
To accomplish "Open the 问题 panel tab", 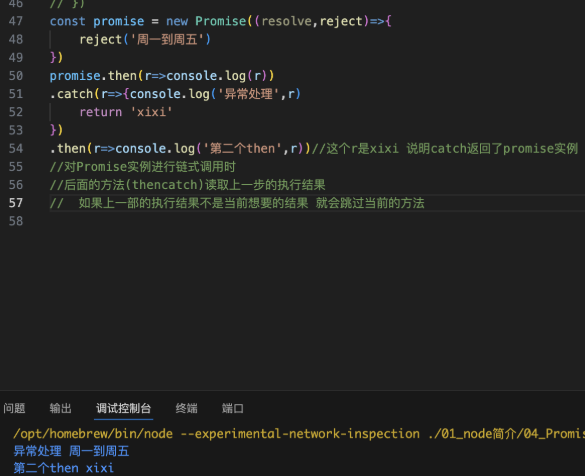I will tap(14, 408).
